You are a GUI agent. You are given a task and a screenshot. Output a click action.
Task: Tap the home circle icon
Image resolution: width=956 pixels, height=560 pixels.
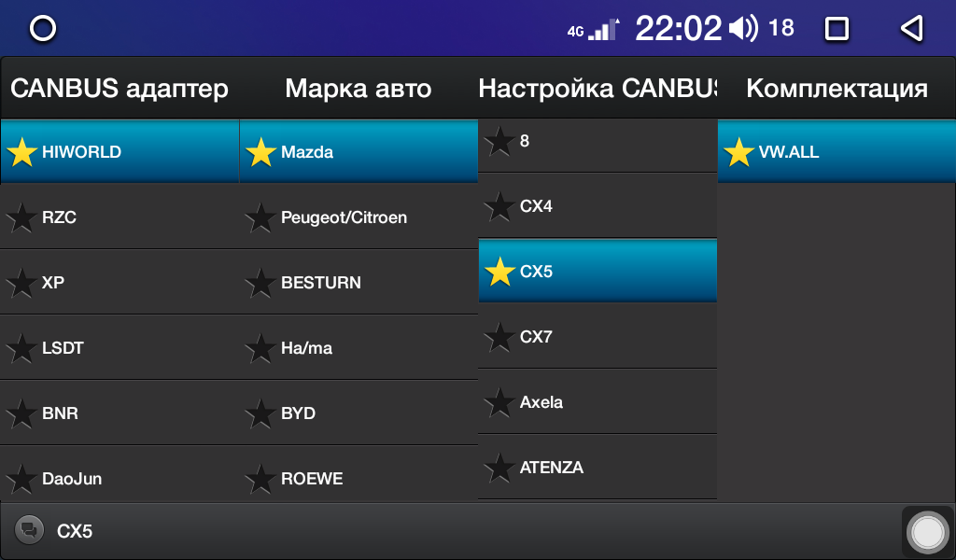[43, 28]
